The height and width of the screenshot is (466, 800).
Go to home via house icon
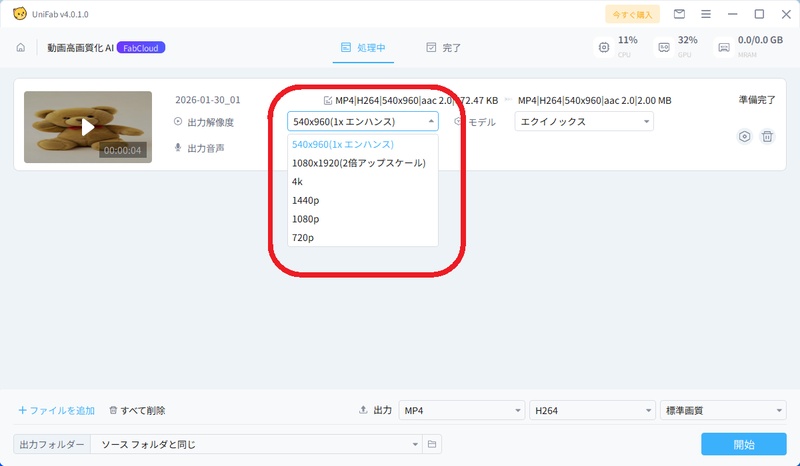click(20, 47)
